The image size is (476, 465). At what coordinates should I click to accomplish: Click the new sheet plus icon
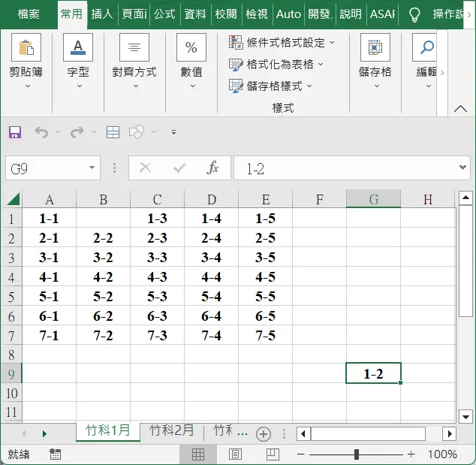pos(263,433)
